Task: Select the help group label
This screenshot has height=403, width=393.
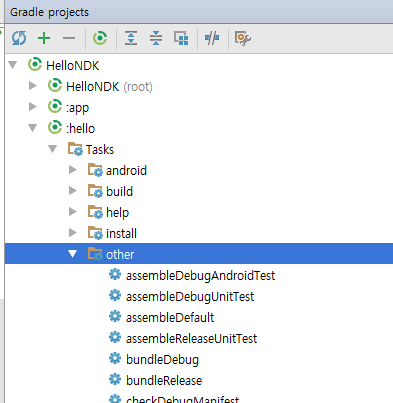Action: pos(117,213)
